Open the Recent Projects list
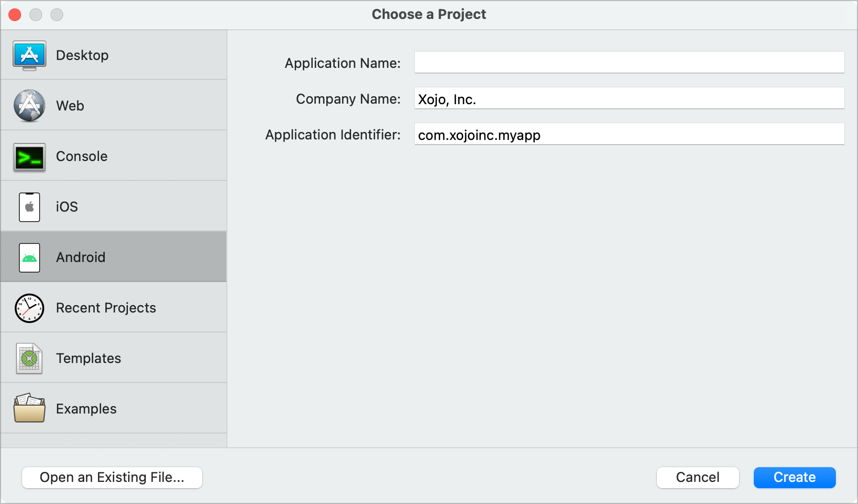 106,308
